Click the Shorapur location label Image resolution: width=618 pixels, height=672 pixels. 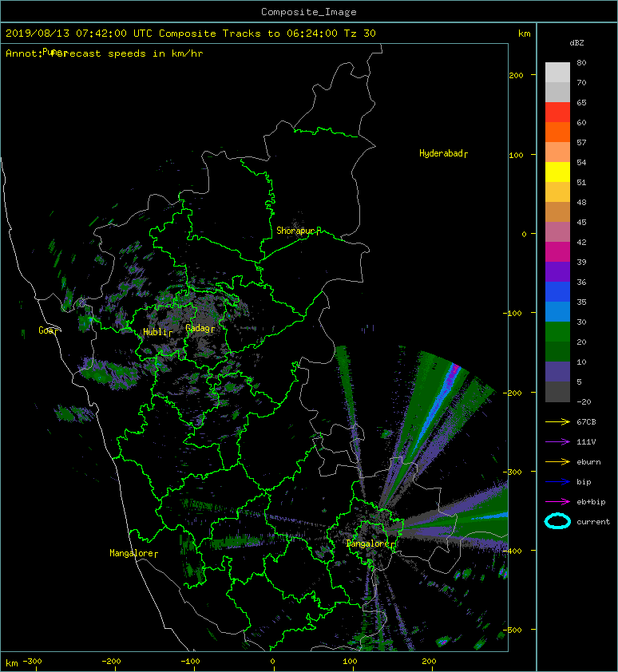click(x=295, y=231)
